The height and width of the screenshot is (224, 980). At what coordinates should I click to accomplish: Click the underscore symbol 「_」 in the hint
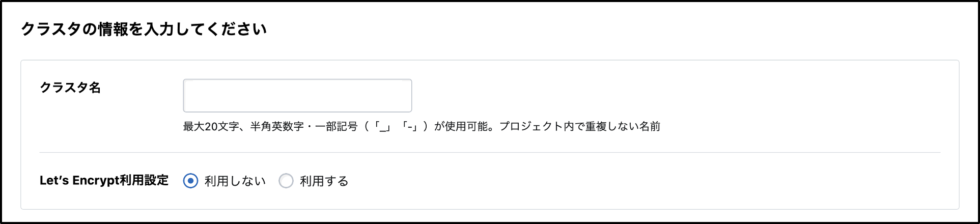(383, 127)
